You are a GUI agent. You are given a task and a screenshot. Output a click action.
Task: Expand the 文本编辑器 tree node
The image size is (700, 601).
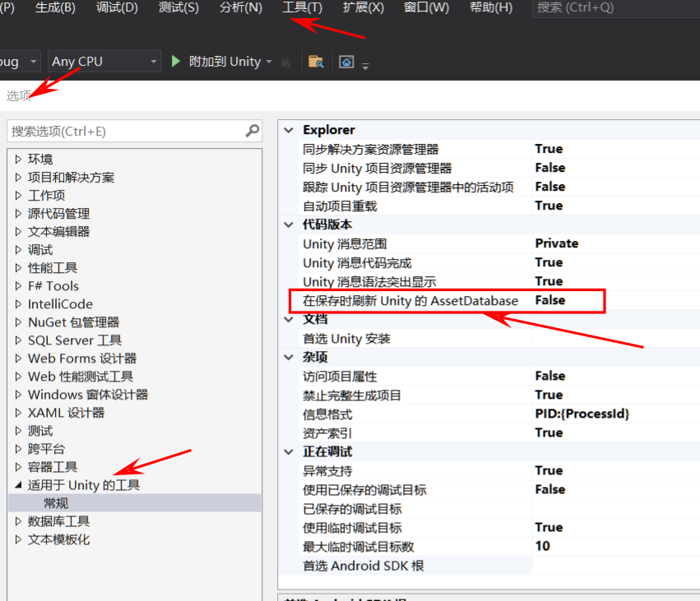[18, 232]
